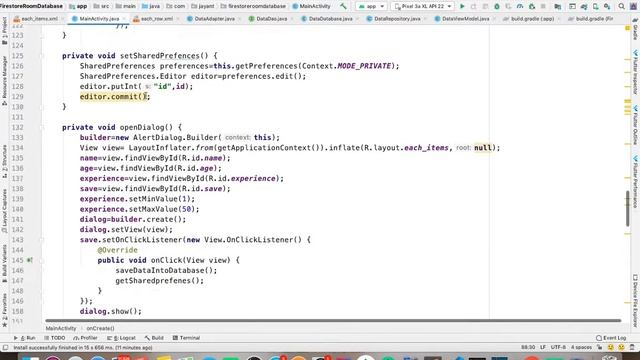Screen dimensions: 640x360
Task: Click the onCreate() breadcrumb below the editor
Action: click(100, 328)
